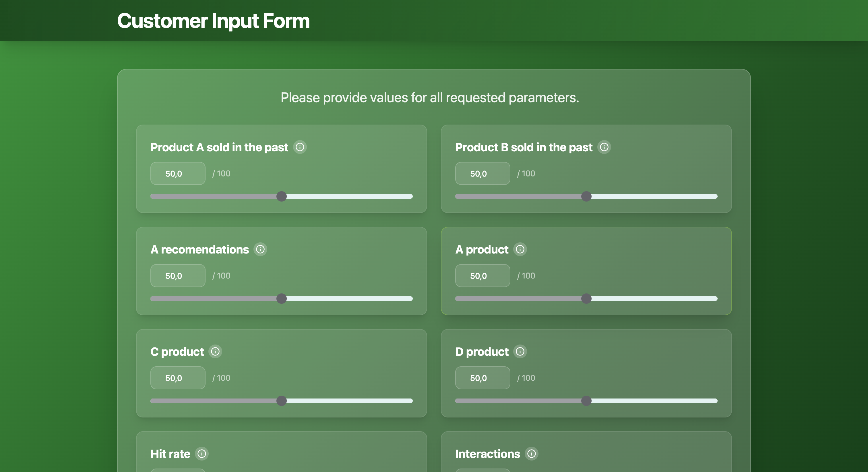Show info for A product parameter
The image size is (868, 472).
coord(520,249)
